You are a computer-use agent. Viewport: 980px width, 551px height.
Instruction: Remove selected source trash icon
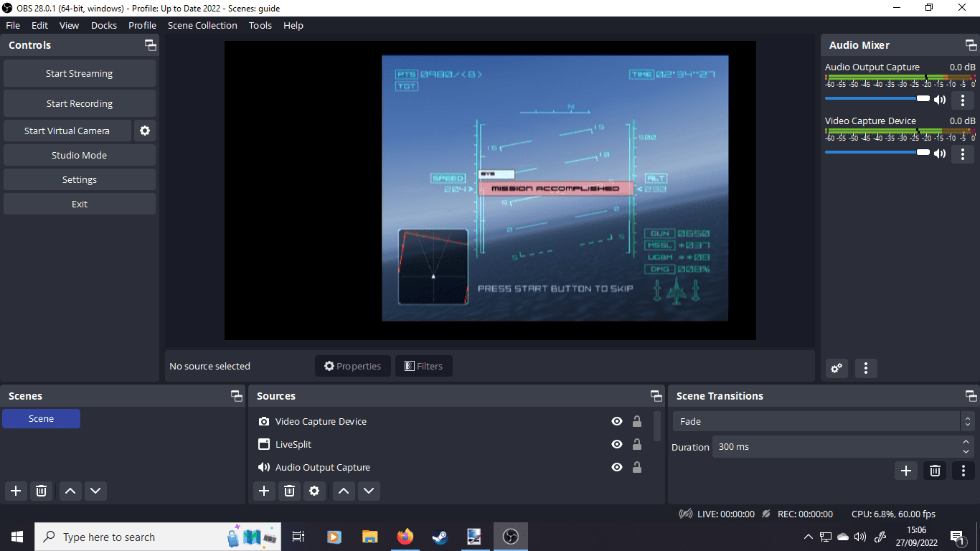[x=289, y=491]
